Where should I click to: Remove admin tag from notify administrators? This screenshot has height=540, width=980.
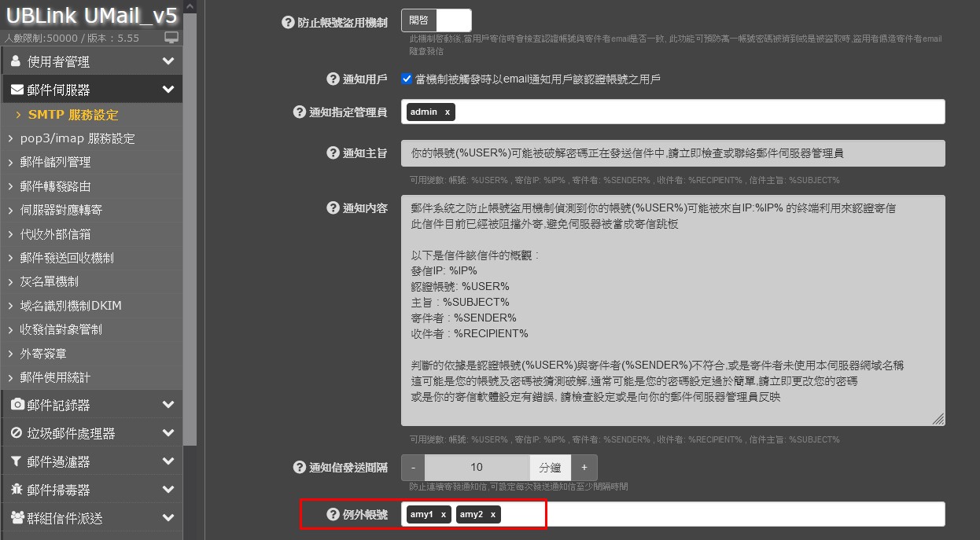pyautogui.click(x=448, y=112)
